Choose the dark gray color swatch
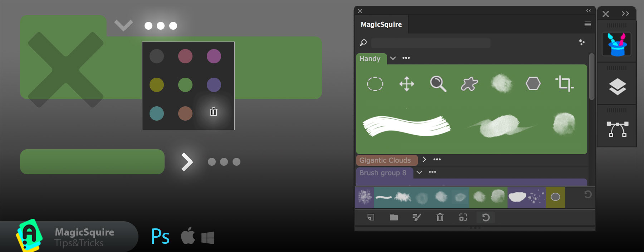The width and height of the screenshot is (644, 252). point(157,56)
